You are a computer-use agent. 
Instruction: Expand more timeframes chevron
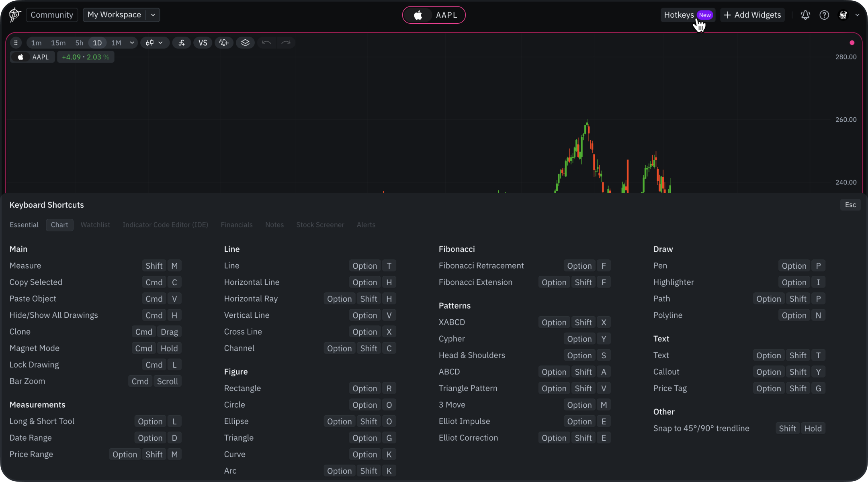(x=132, y=43)
